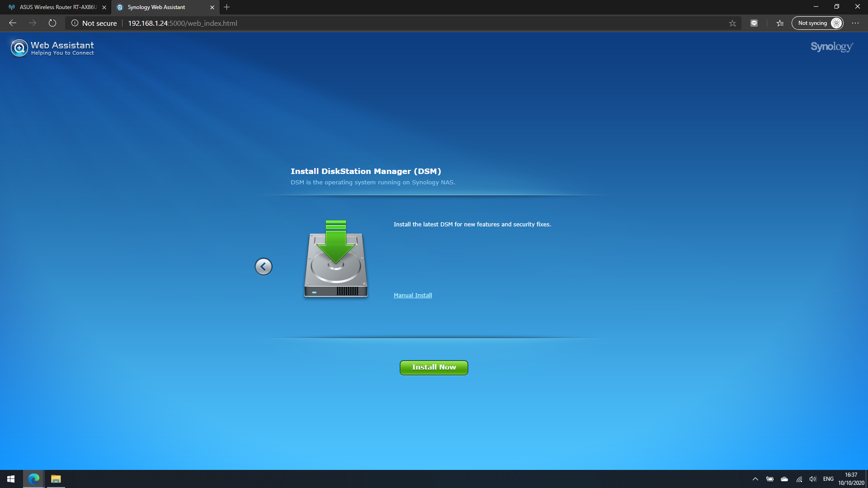This screenshot has height=488, width=868.
Task: Click the browser forward arrow
Action: click(33, 23)
